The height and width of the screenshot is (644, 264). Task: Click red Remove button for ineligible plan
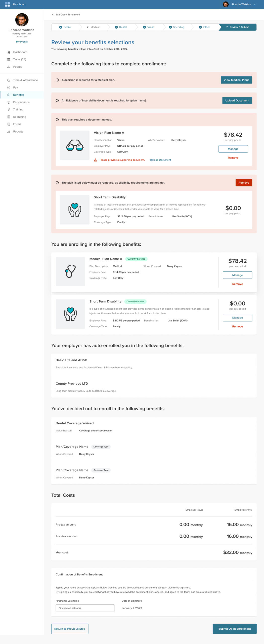244,183
